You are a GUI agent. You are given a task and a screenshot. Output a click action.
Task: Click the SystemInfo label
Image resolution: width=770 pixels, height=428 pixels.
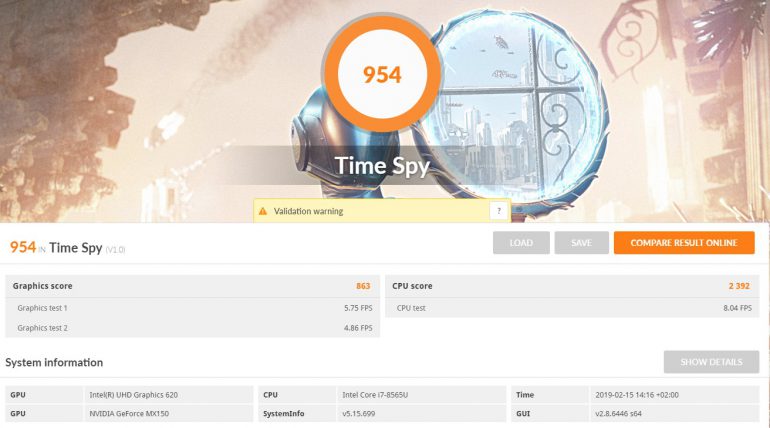(x=283, y=414)
